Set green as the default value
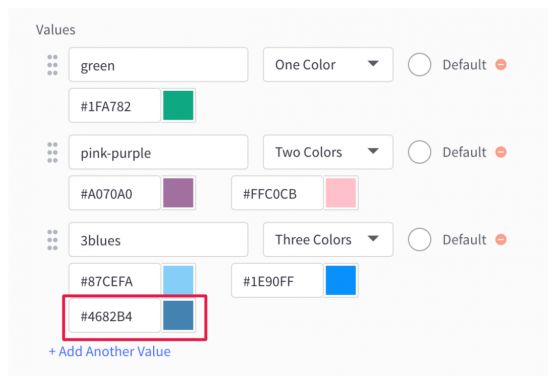The height and width of the screenshot is (385, 560). click(x=419, y=65)
